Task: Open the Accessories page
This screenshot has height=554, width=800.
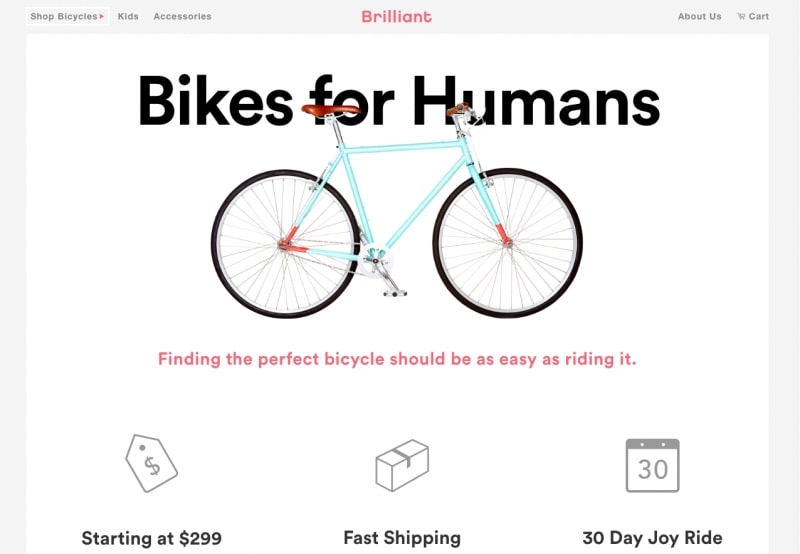Action: click(x=182, y=16)
